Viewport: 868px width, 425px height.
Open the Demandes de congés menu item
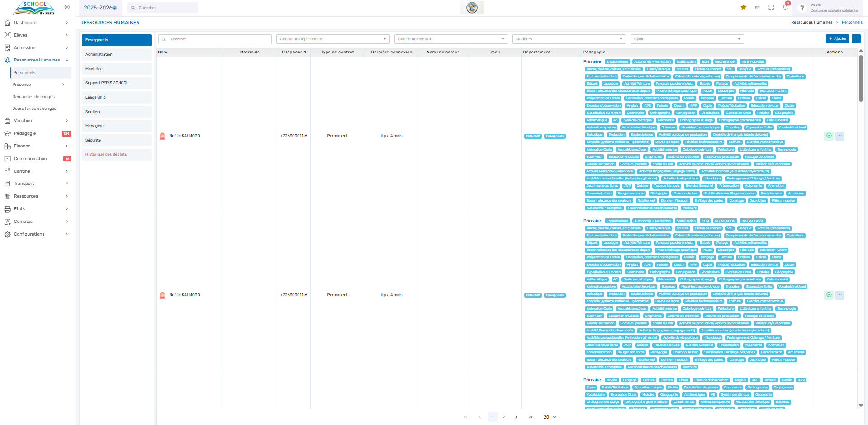point(33,97)
